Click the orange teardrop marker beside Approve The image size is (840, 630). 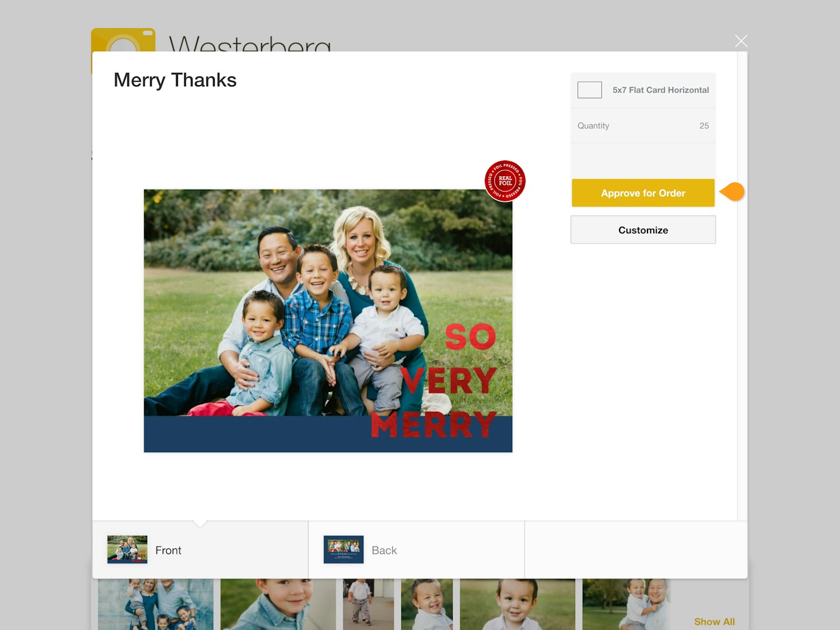[x=732, y=191]
